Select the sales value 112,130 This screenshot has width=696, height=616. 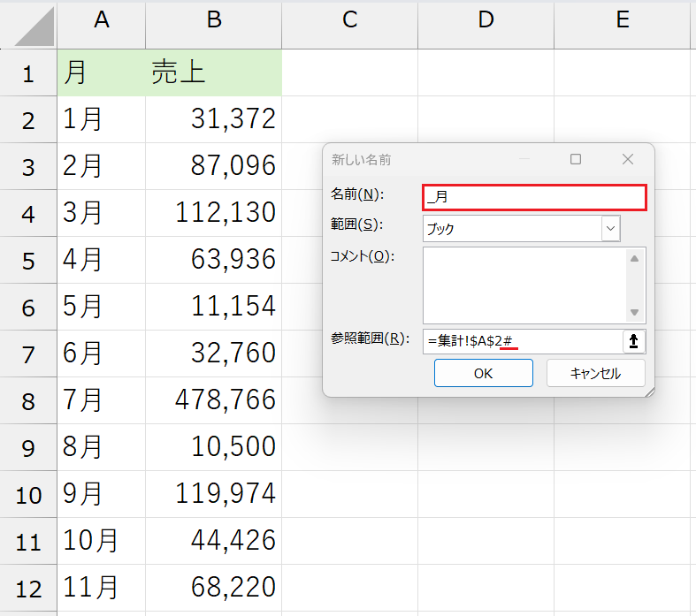213,213
